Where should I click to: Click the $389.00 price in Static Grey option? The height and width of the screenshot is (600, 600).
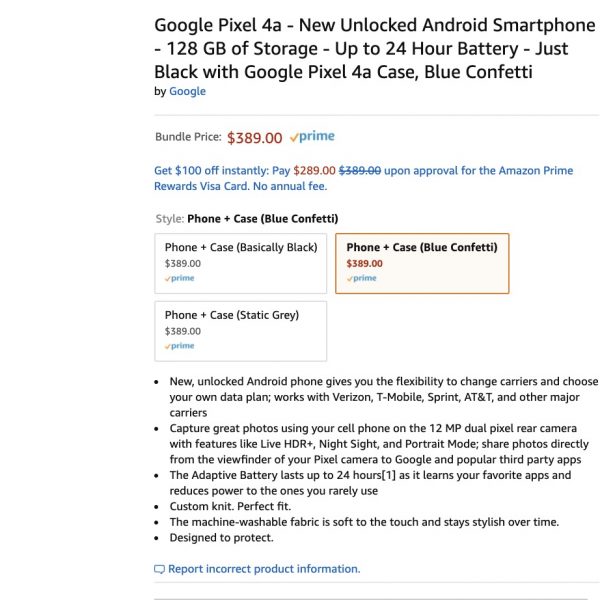coord(183,331)
